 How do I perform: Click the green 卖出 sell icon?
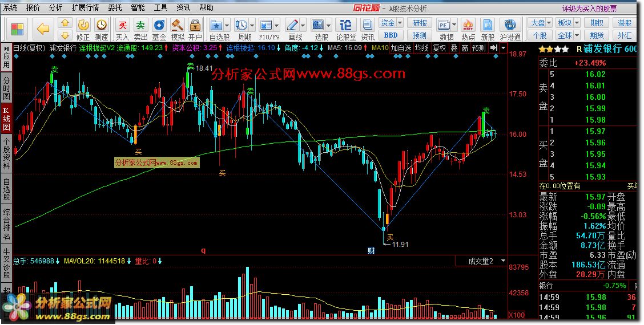pyautogui.click(x=140, y=26)
